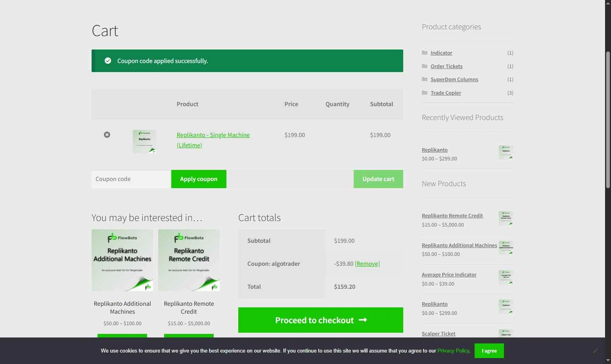Click the folder icon beside Indicator

coord(425,53)
